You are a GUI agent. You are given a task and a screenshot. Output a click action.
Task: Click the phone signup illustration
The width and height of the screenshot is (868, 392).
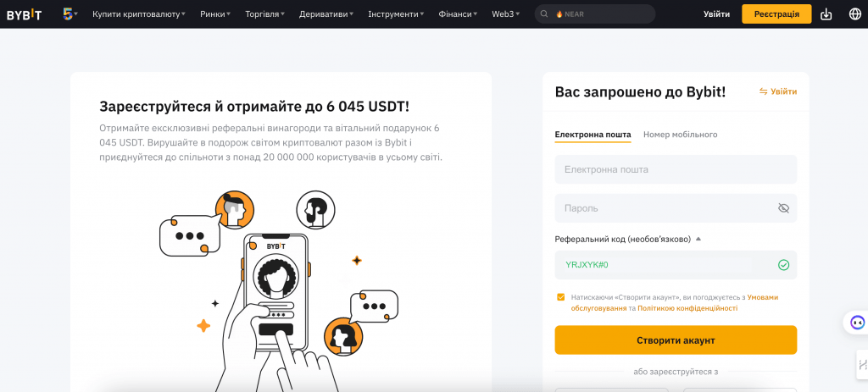[277, 290]
